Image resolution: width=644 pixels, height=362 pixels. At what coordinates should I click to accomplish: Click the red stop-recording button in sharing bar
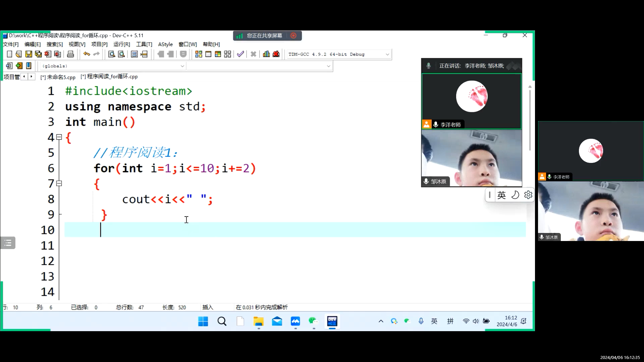pyautogui.click(x=293, y=36)
